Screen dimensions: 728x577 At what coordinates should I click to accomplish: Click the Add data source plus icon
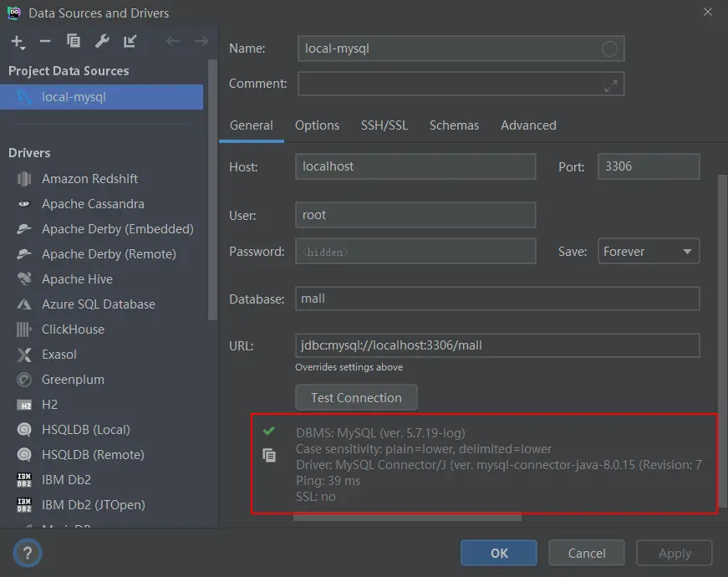coord(18,42)
